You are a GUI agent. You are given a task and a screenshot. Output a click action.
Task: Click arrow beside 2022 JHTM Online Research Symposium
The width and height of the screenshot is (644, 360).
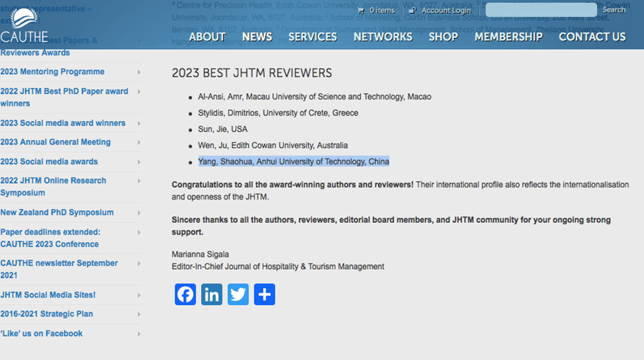139,181
